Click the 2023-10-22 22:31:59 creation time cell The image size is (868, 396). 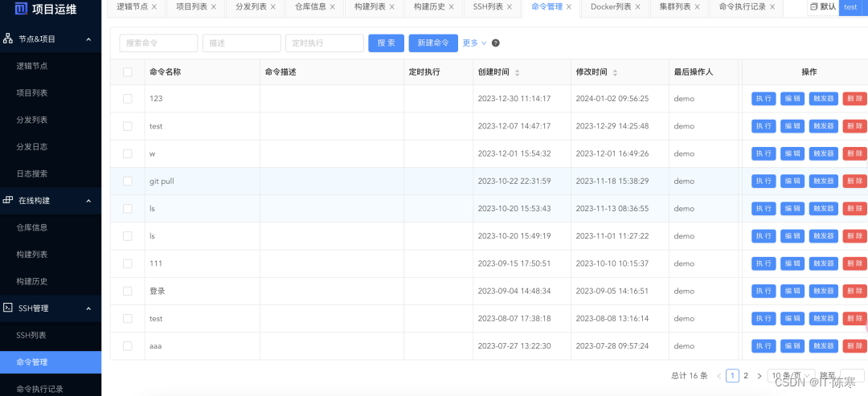[x=514, y=181]
